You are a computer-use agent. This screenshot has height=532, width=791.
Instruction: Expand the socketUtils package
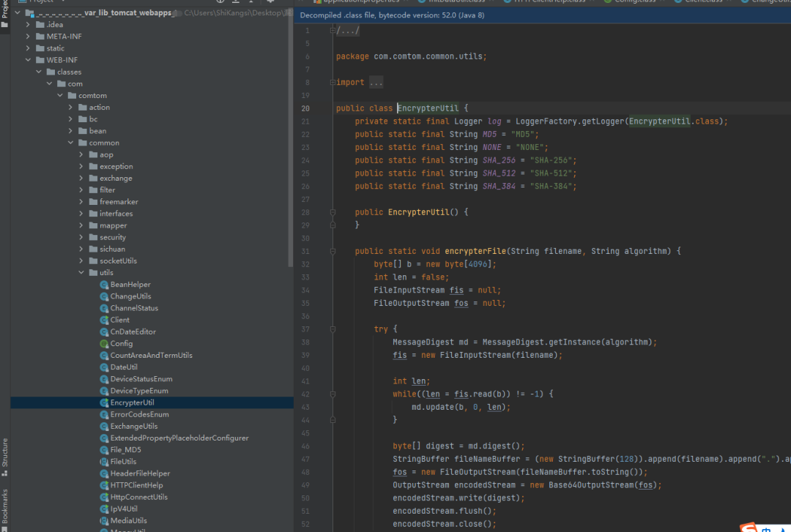81,261
